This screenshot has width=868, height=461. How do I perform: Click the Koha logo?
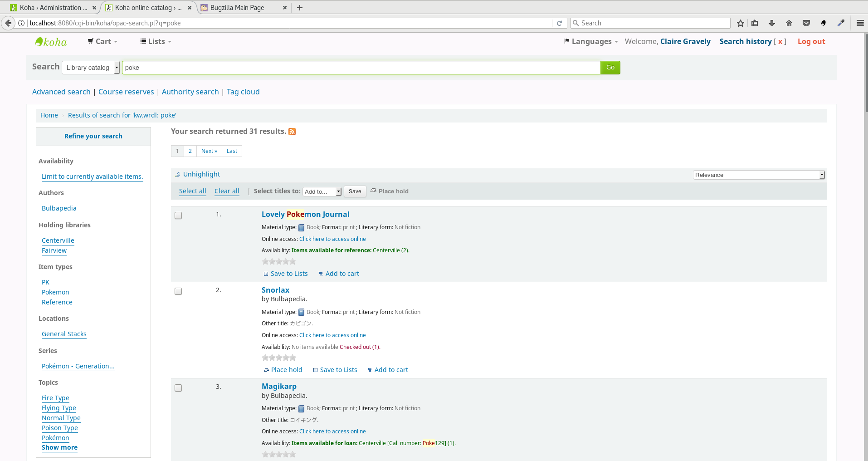coord(51,42)
